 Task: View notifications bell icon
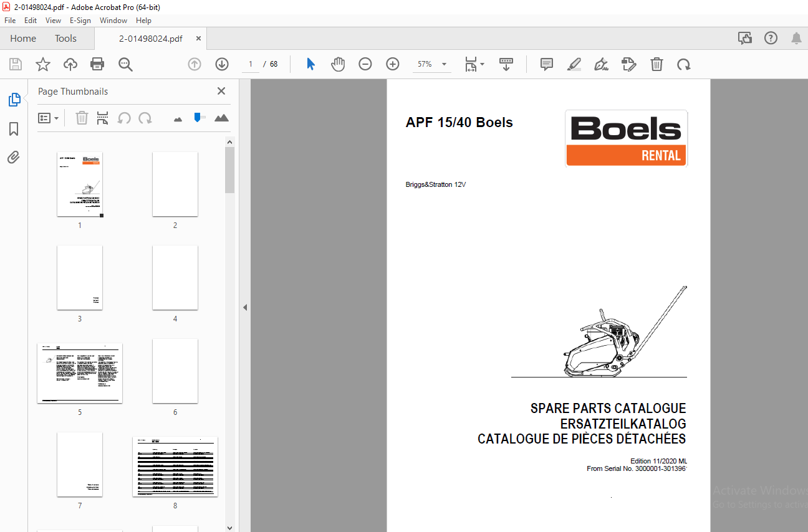[796, 39]
